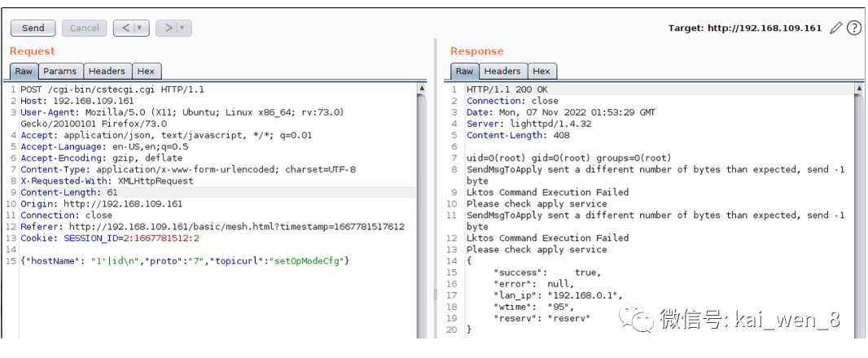This screenshot has height=358, width=868.
Task: Click the uid=0(root) output line
Action: (x=568, y=158)
